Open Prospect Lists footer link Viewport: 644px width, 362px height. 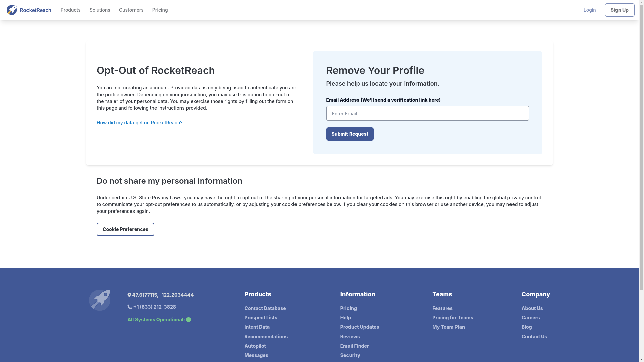(261, 318)
